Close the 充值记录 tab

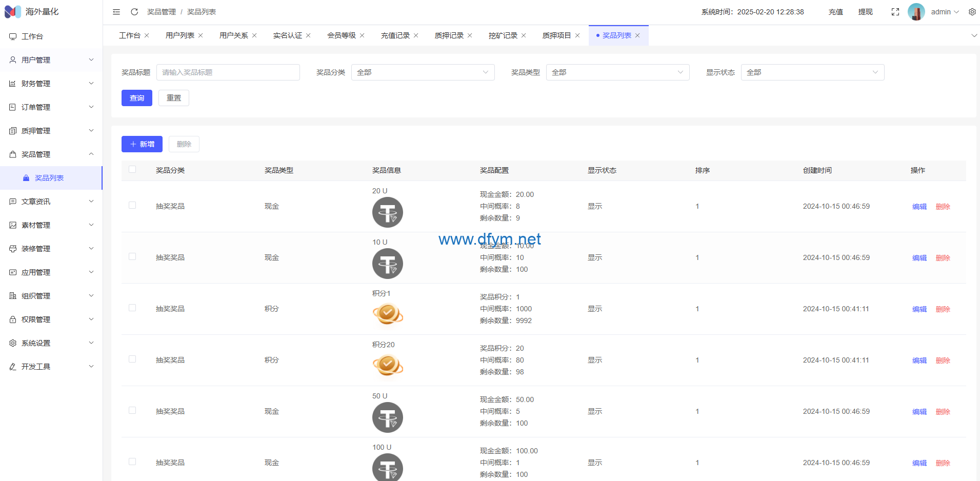[416, 35]
